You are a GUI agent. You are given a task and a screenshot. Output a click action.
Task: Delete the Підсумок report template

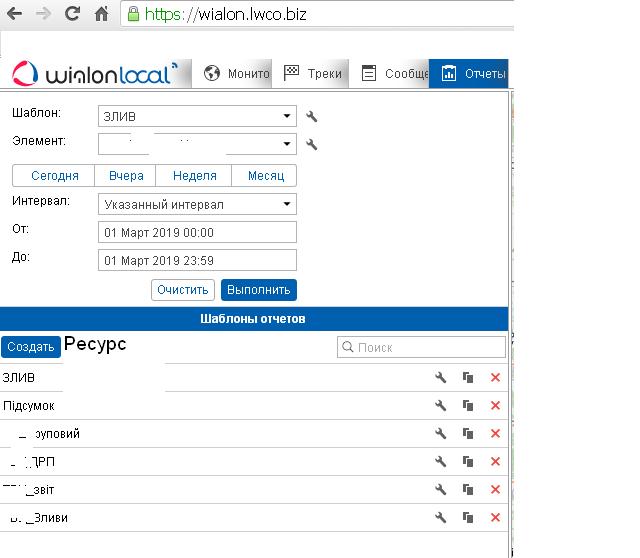(x=495, y=406)
